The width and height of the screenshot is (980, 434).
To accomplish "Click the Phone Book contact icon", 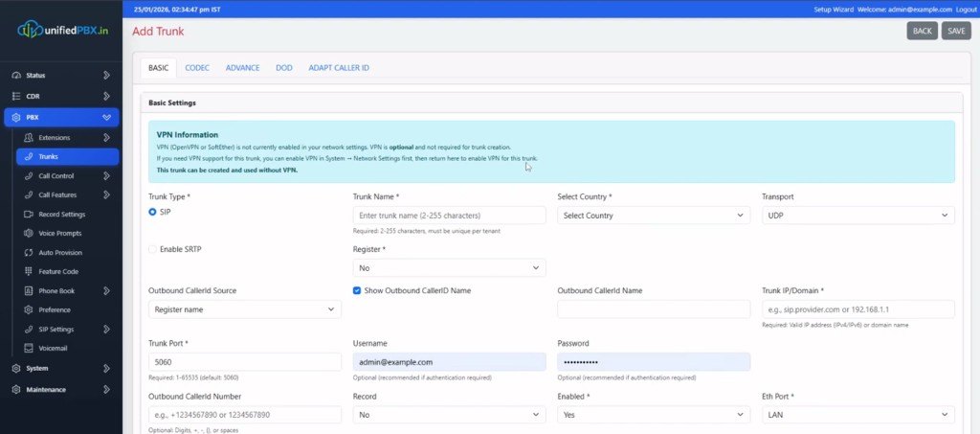I will click(28, 291).
